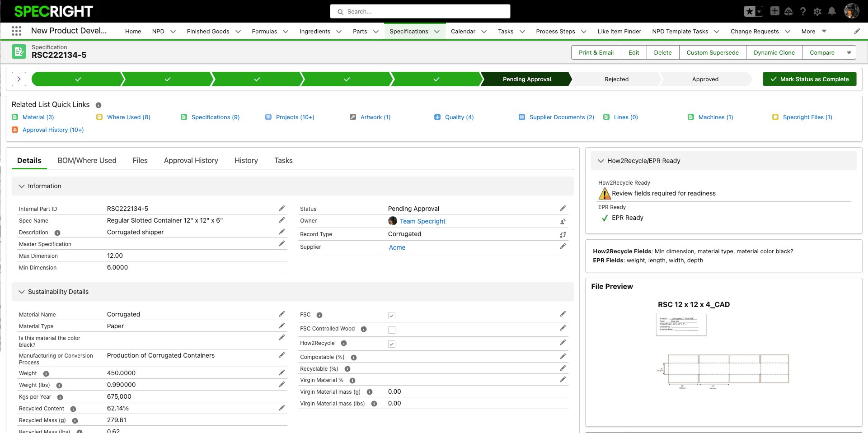Open the user profile avatar

(x=852, y=11)
